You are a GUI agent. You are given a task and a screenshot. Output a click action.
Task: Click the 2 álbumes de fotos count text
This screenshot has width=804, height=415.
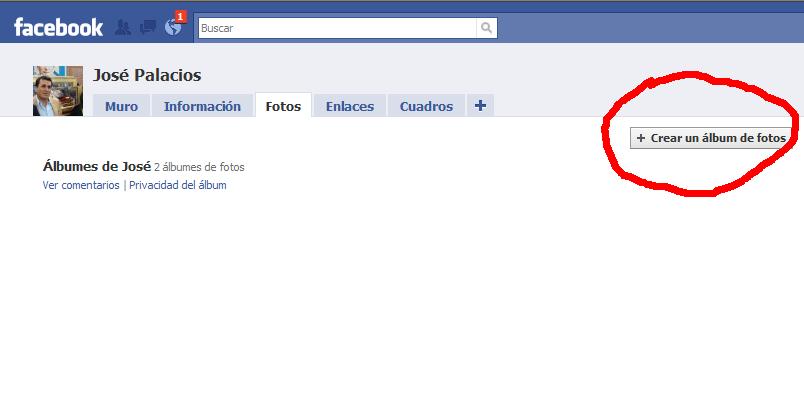pyautogui.click(x=199, y=168)
